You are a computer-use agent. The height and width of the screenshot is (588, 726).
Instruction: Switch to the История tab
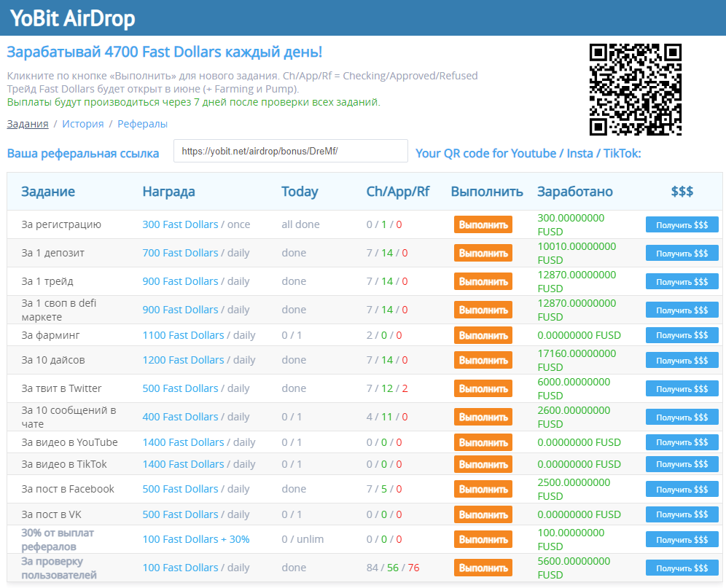(x=82, y=124)
